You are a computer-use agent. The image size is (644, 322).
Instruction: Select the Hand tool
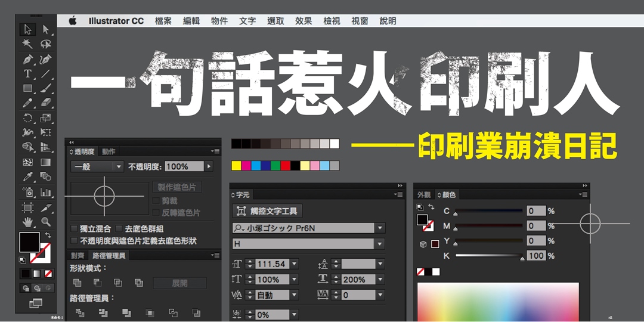point(27,222)
